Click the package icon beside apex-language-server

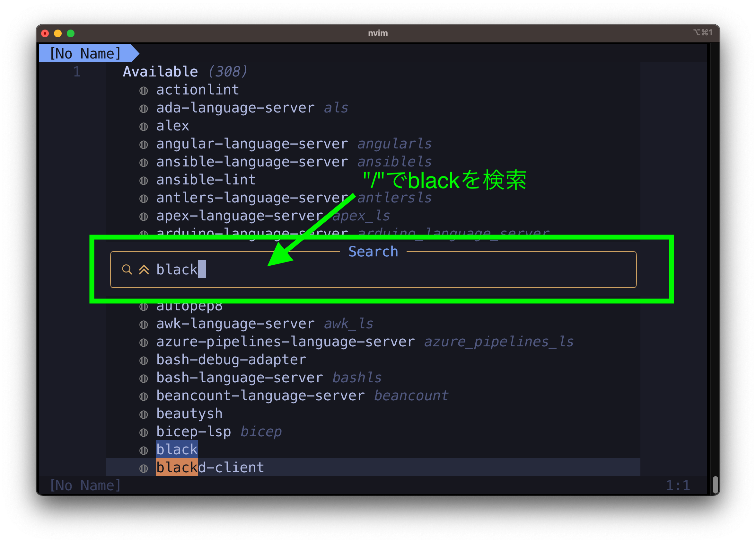pyautogui.click(x=143, y=217)
